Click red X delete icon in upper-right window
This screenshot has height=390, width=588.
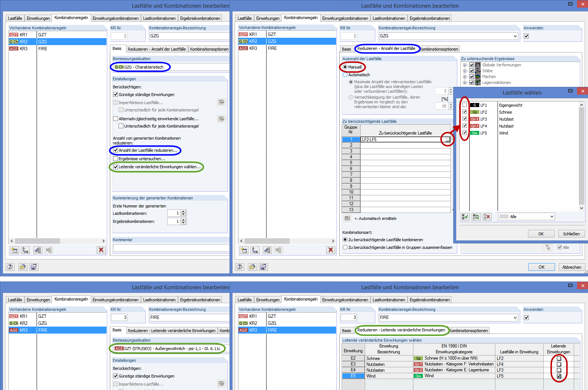331,250
